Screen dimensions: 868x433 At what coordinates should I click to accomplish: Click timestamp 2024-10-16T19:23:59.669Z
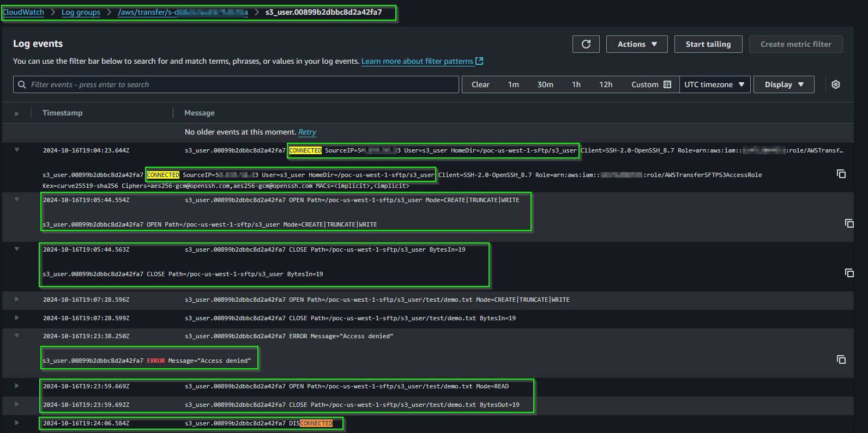86,386
